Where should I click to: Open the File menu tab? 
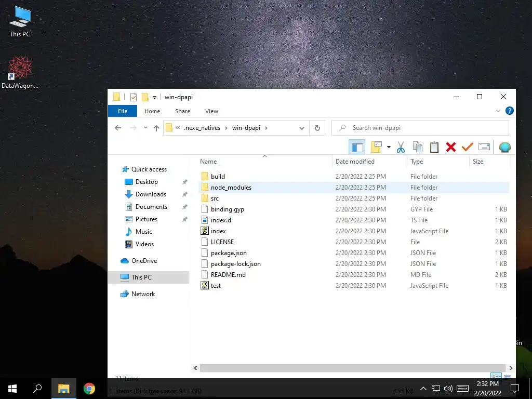(123, 111)
